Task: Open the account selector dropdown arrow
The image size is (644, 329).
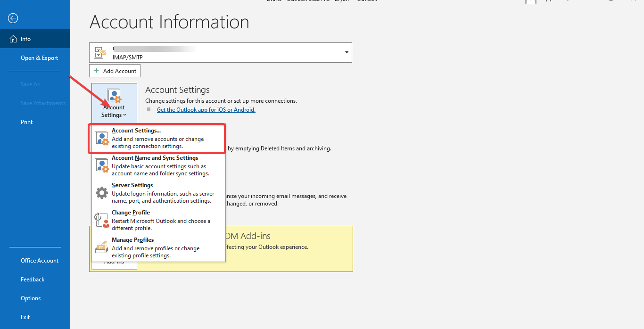Action: click(x=346, y=52)
